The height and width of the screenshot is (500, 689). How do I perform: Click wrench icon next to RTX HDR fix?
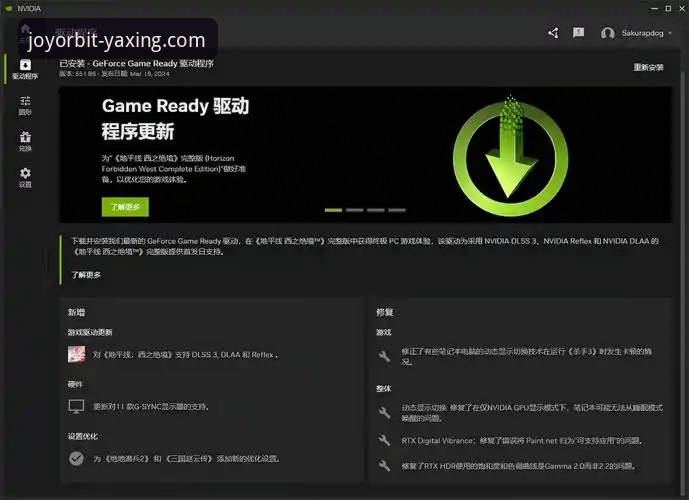click(x=384, y=466)
